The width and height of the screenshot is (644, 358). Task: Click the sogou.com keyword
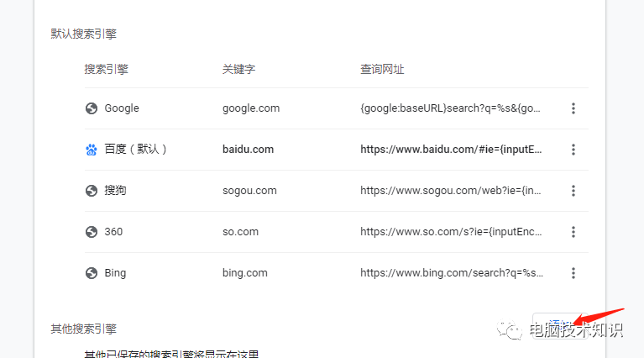tap(249, 191)
